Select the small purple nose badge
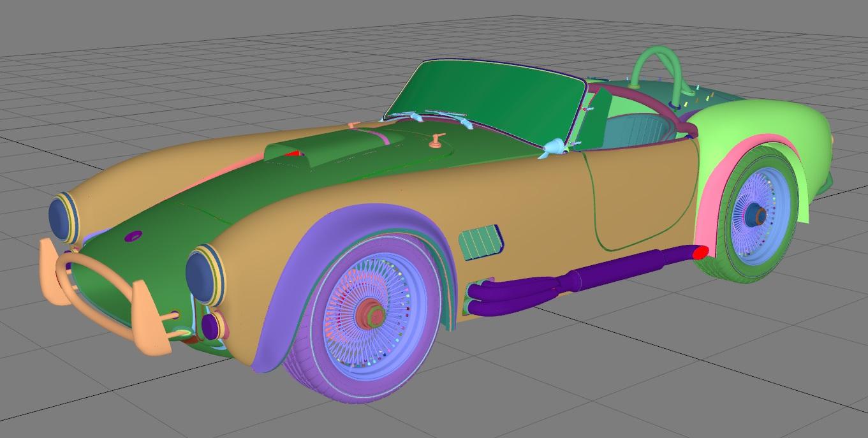This screenshot has height=438, width=868. coord(135,236)
